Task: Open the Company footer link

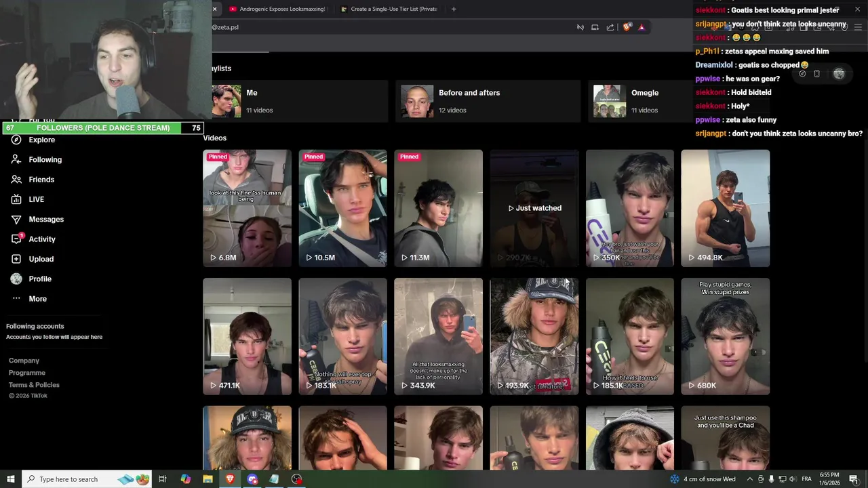Action: tap(24, 361)
